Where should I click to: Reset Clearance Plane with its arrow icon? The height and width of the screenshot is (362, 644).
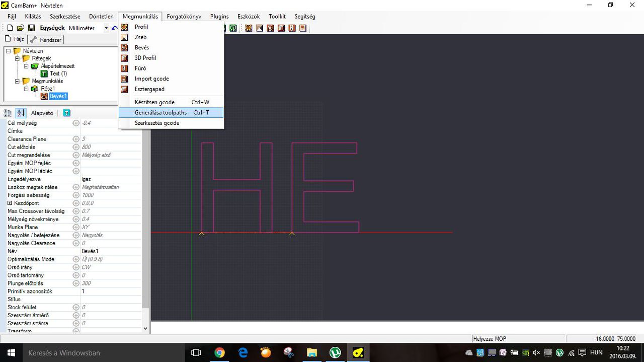click(x=76, y=139)
